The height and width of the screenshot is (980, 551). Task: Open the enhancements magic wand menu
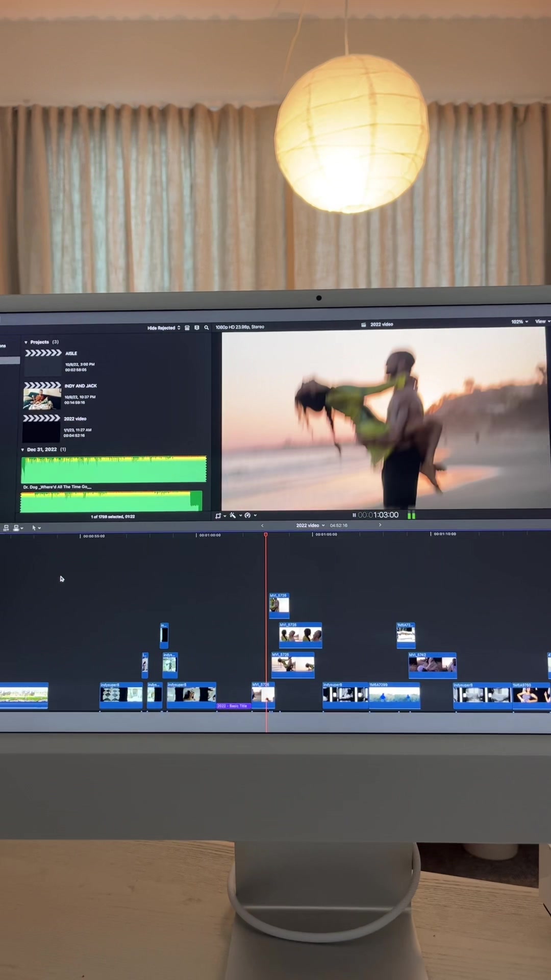pos(234,516)
